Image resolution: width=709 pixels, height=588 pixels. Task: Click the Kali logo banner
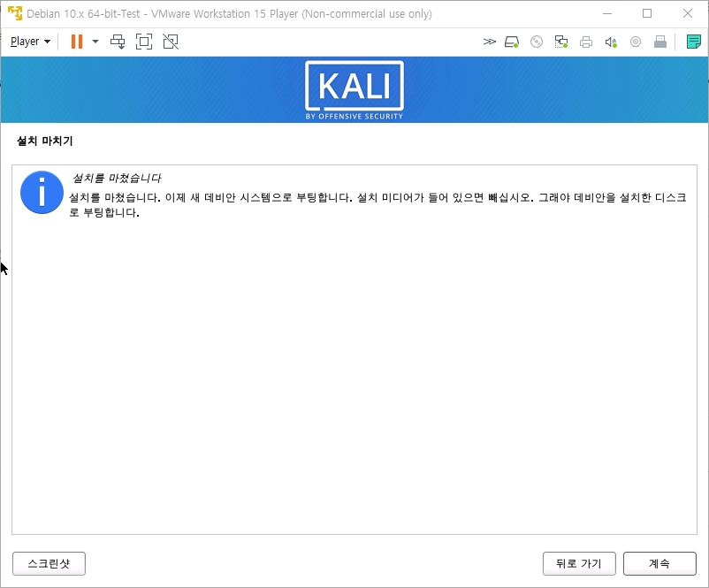coord(354,90)
